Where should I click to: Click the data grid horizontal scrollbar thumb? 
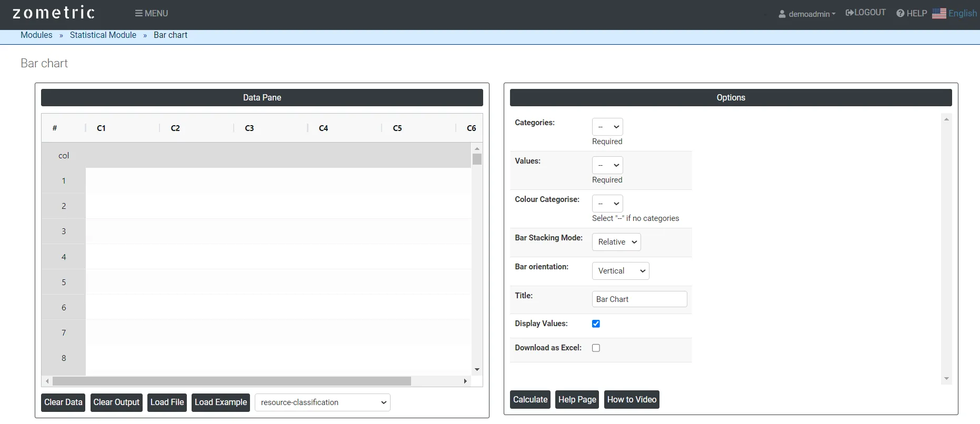click(232, 381)
